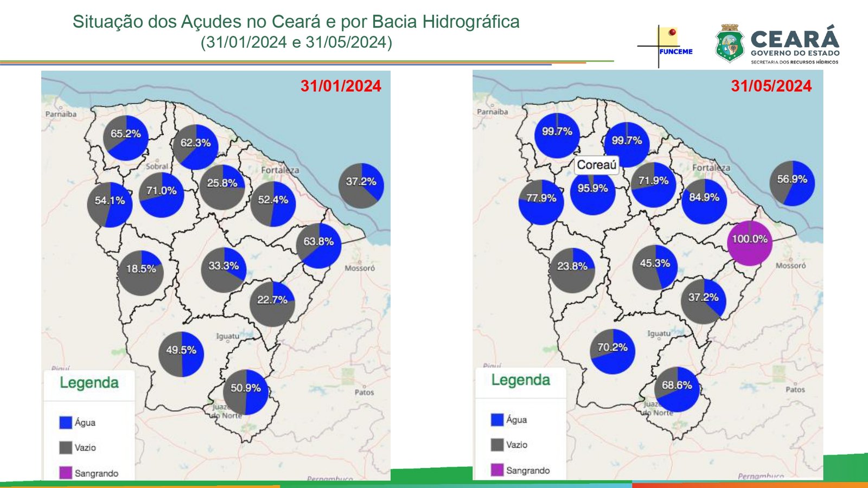Select the 25.8% pie chart marker
Viewport: 868px width, 488px height.
point(222,187)
